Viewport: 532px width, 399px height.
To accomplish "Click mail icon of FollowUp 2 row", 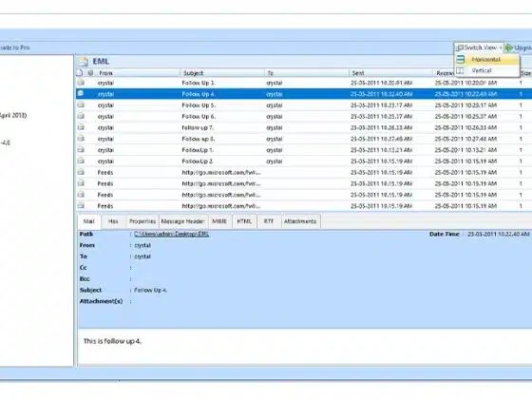I will 81,161.
